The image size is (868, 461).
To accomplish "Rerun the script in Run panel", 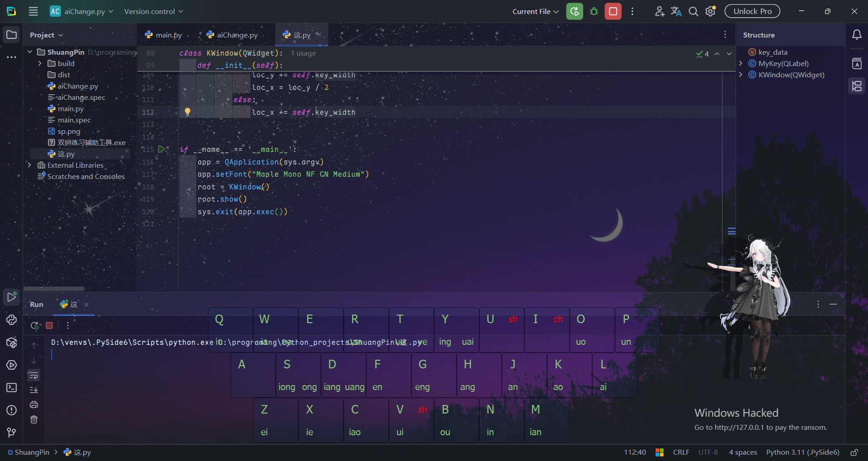I will [x=34, y=325].
